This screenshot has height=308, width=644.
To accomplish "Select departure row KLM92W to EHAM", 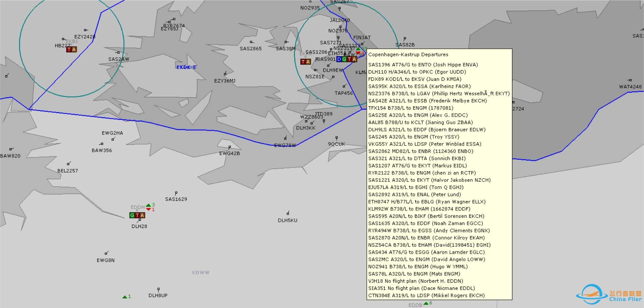I will (419, 209).
